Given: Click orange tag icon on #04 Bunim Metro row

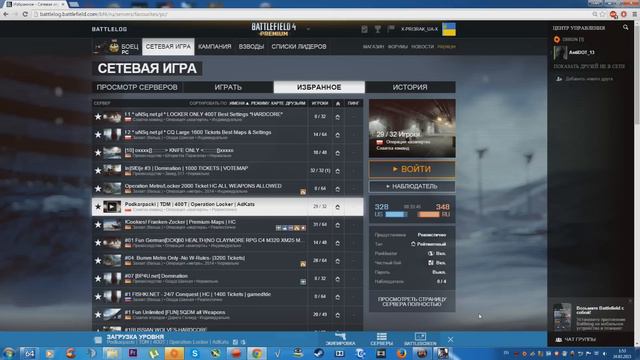Looking at the screenshot, I should tap(303, 264).
